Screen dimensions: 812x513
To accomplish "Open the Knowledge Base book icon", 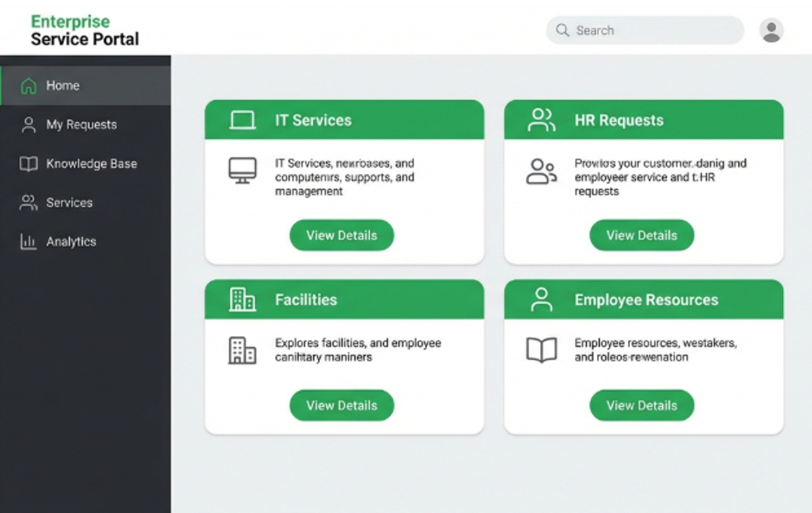I will (x=28, y=163).
